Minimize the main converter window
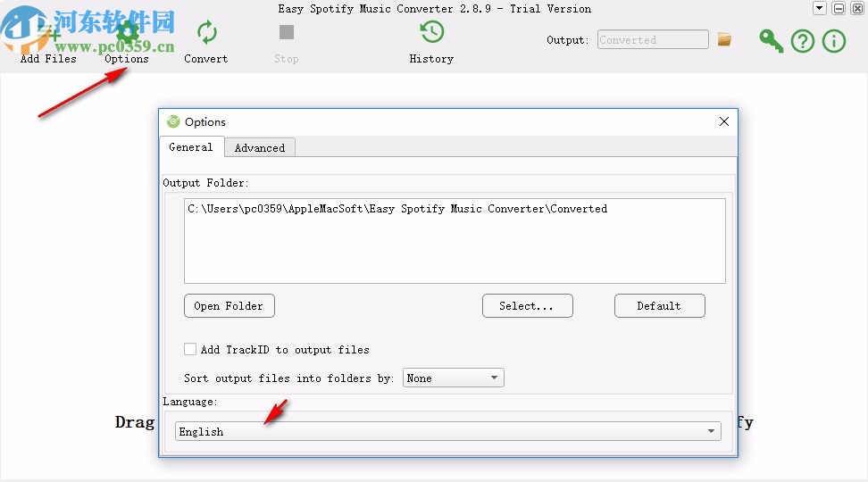 [839, 8]
